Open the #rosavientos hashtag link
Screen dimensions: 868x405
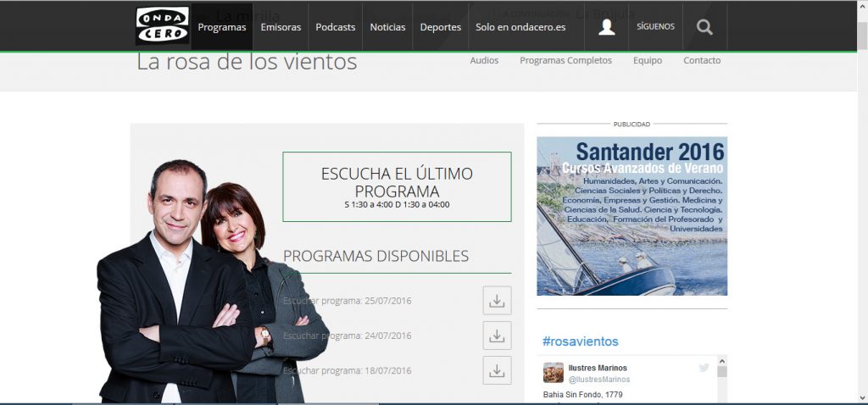click(580, 341)
